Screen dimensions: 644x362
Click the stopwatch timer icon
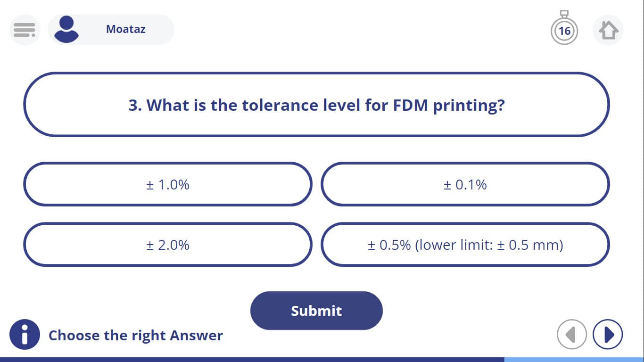click(564, 28)
